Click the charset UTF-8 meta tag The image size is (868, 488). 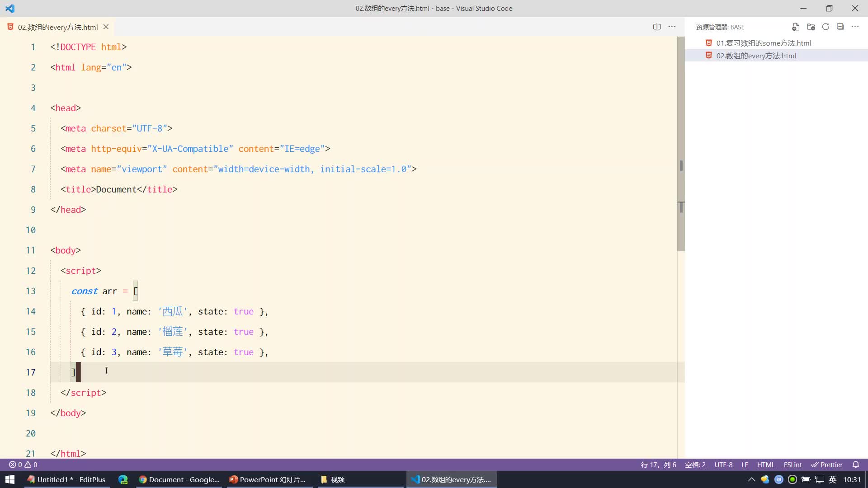[x=117, y=128]
